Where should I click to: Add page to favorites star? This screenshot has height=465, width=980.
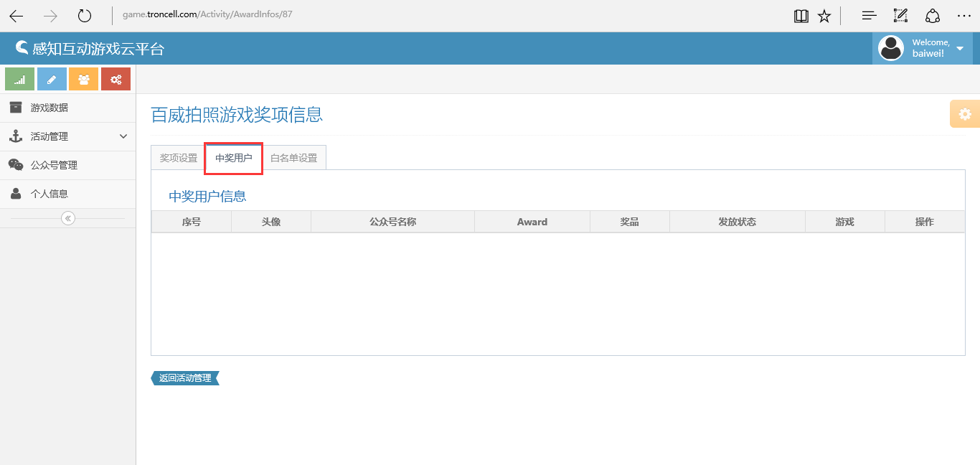(824, 16)
